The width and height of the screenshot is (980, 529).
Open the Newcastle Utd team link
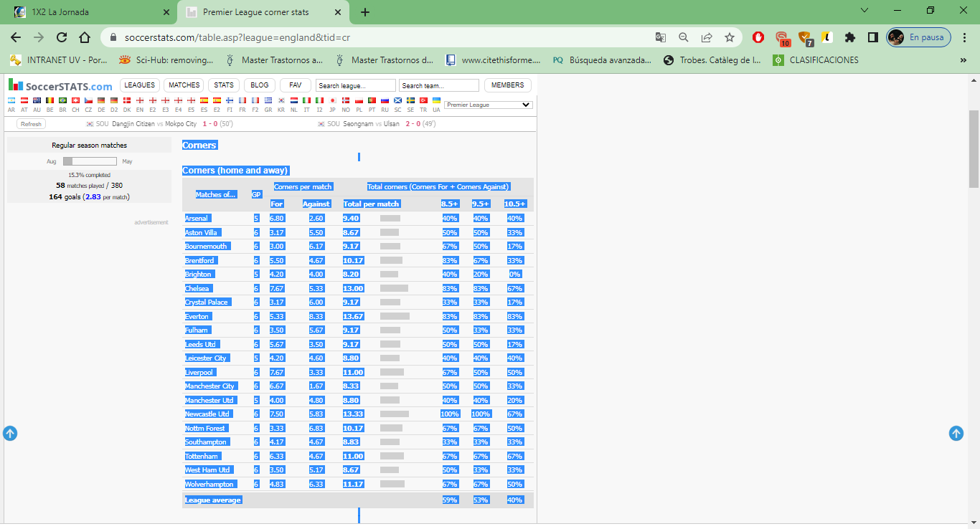point(207,414)
